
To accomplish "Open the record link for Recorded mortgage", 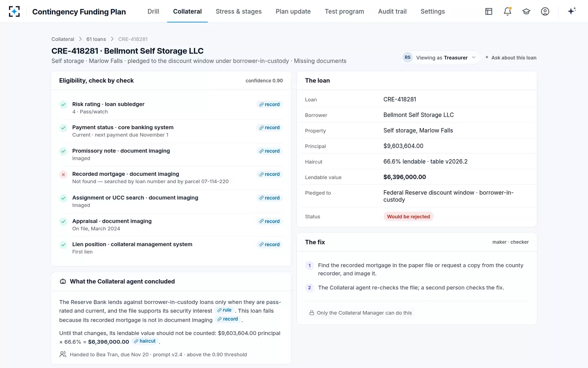I will coord(269,175).
